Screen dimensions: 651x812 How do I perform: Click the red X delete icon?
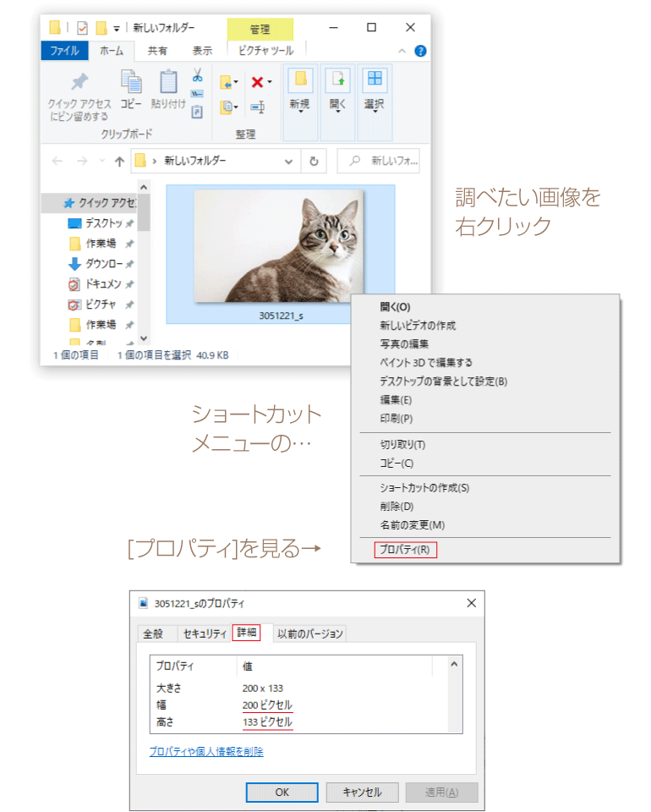coord(259,82)
